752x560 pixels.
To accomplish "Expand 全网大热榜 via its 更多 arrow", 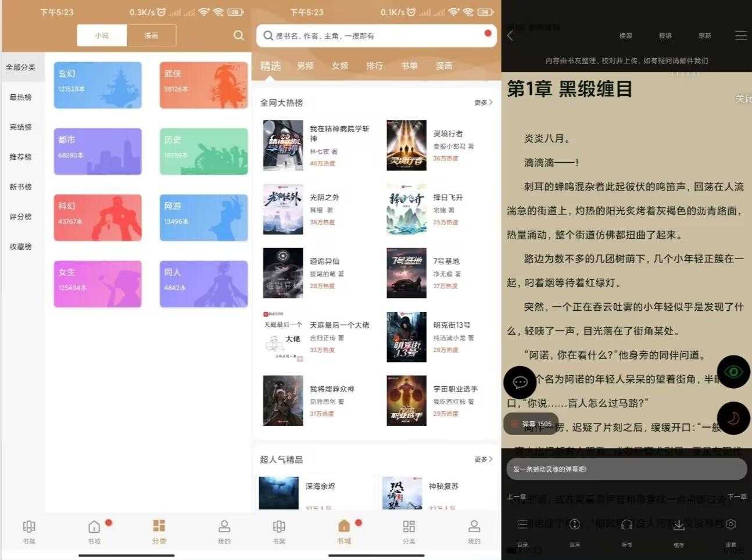I will tap(483, 102).
